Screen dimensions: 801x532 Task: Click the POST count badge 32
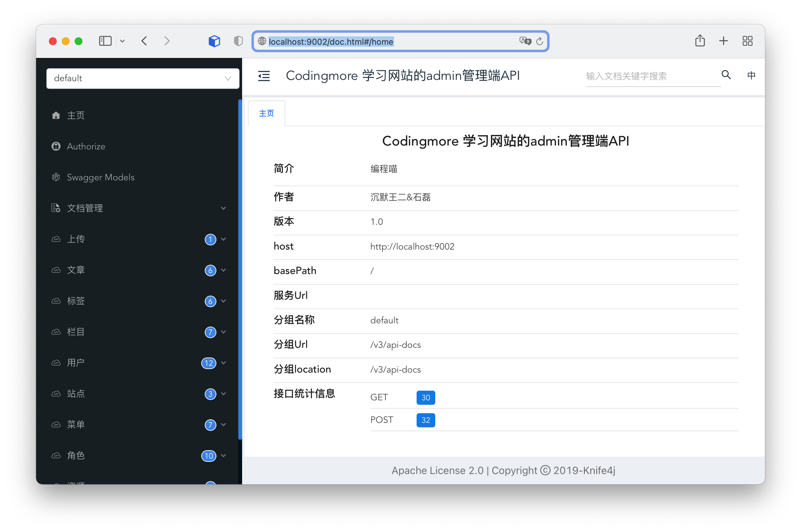[426, 420]
